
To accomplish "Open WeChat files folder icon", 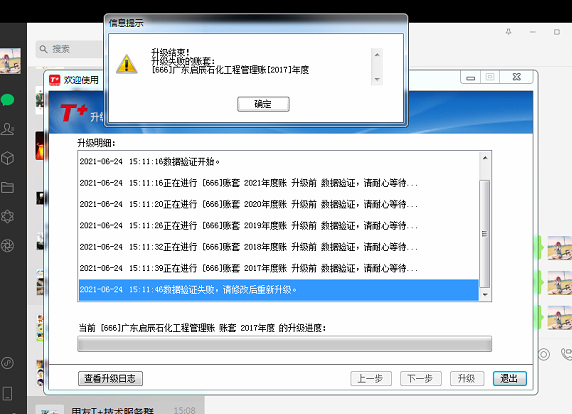I will (8, 187).
